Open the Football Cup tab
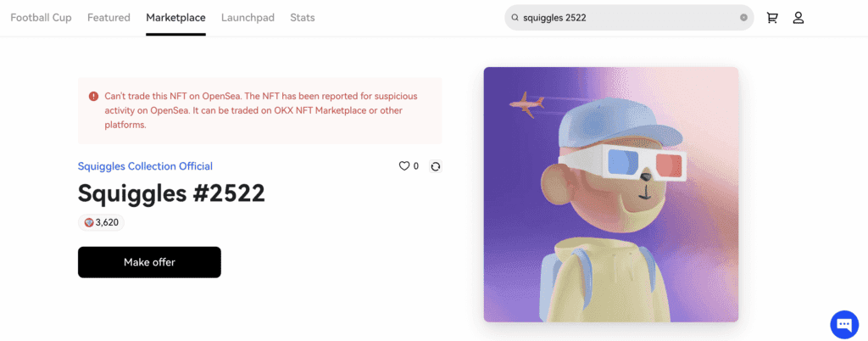Image resolution: width=868 pixels, height=341 pixels. (x=41, y=17)
